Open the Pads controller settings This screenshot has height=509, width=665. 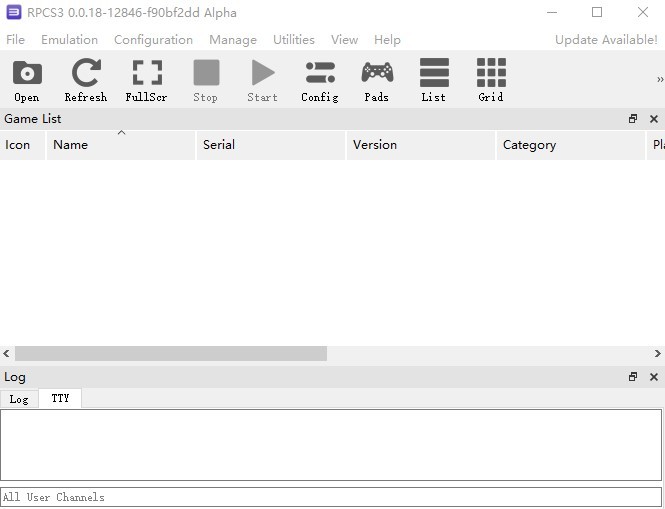(377, 80)
